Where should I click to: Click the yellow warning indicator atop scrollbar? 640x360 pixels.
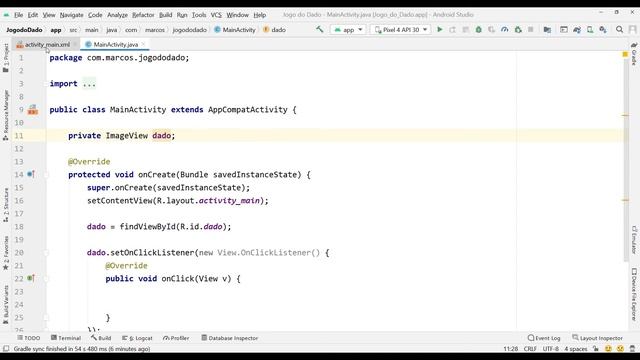625,54
